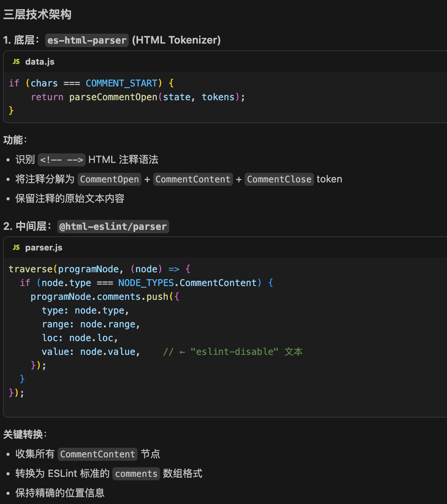Click the <!-- --> comment syntax badge
The width and height of the screenshot is (447, 504).
(62, 160)
